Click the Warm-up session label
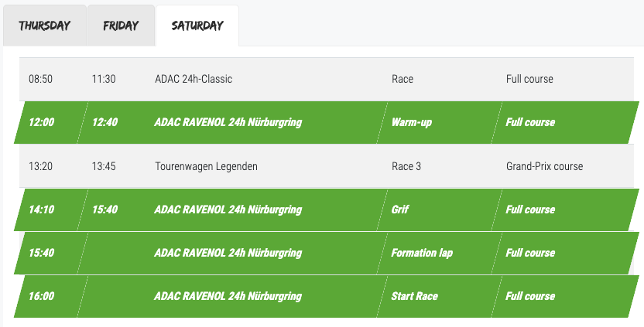The height and width of the screenshot is (327, 644). [x=412, y=122]
